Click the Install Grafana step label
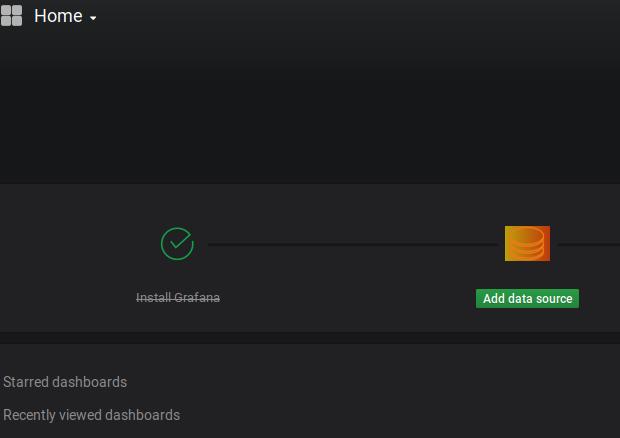Screen dimensions: 620x438 click(178, 298)
